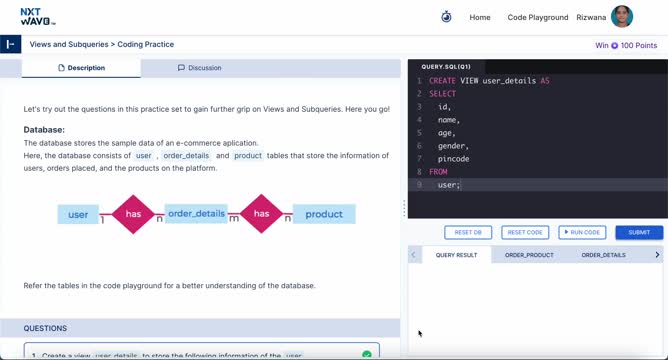Show next result tabs with right chevron

[657, 255]
